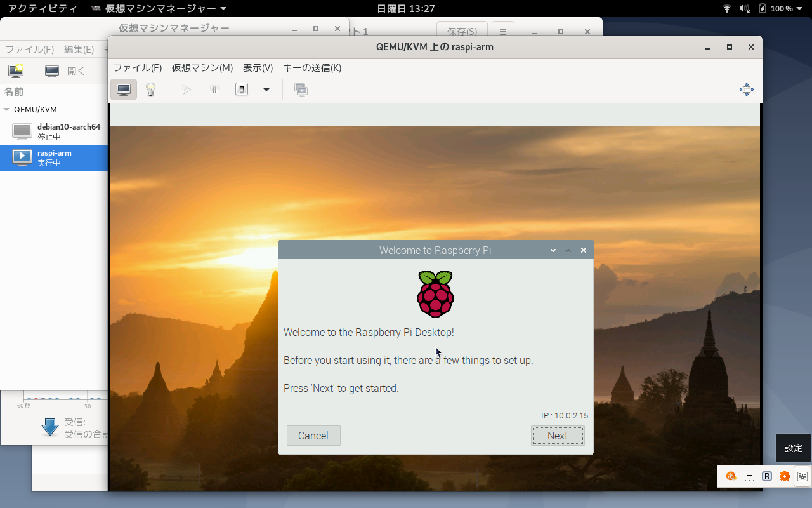Screen dimensions: 812x508
Task: Click the input method settings sliders icon
Action: click(x=802, y=476)
